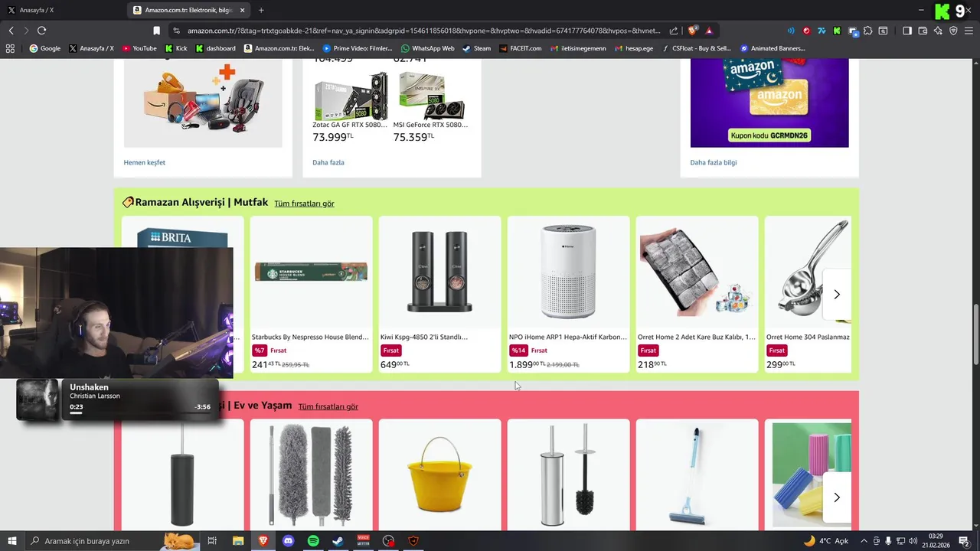980x551 pixels.
Task: Click Brave browser taskbar icon
Action: pyautogui.click(x=263, y=541)
